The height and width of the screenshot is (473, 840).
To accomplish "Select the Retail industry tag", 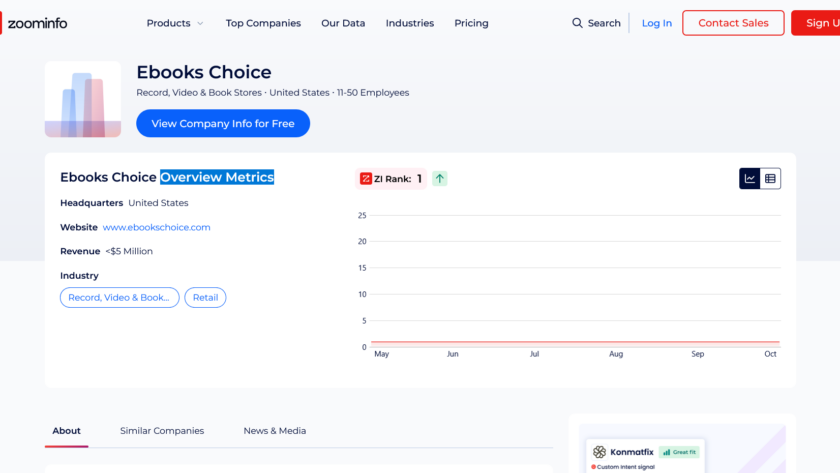I will [x=205, y=297].
